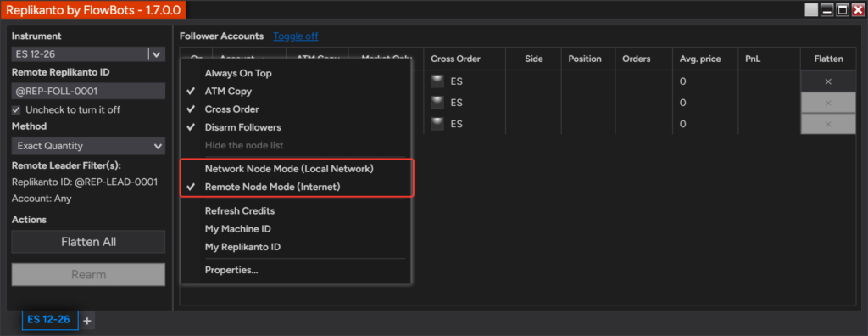This screenshot has width=868, height=336.
Task: Open the Instrument dropdown arrow
Action: (157, 54)
